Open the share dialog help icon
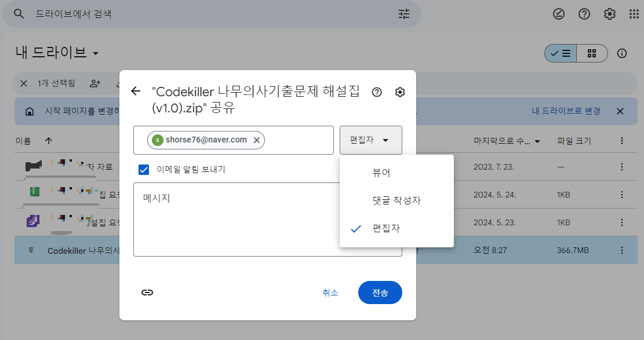The image size is (644, 340). 377,92
